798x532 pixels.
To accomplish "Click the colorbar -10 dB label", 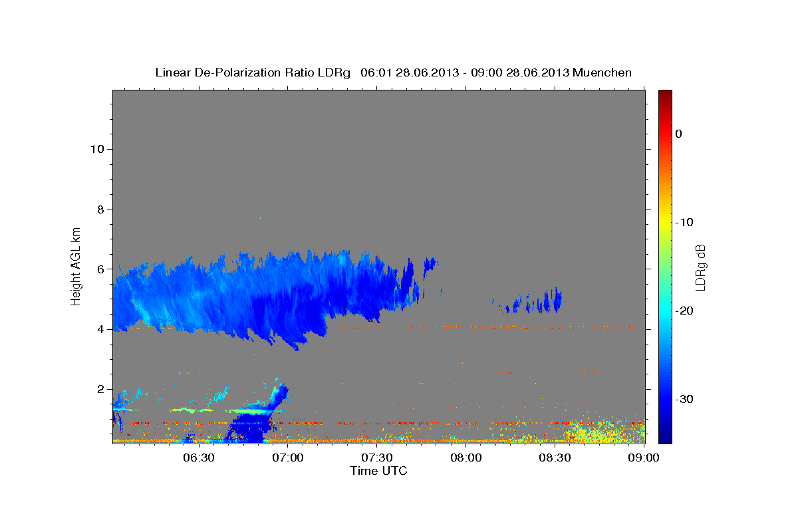I will coord(685,222).
